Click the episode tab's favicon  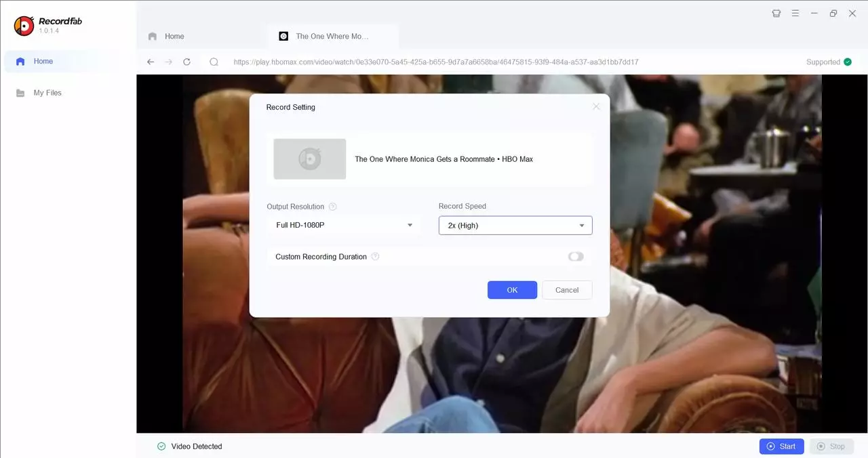click(x=283, y=37)
